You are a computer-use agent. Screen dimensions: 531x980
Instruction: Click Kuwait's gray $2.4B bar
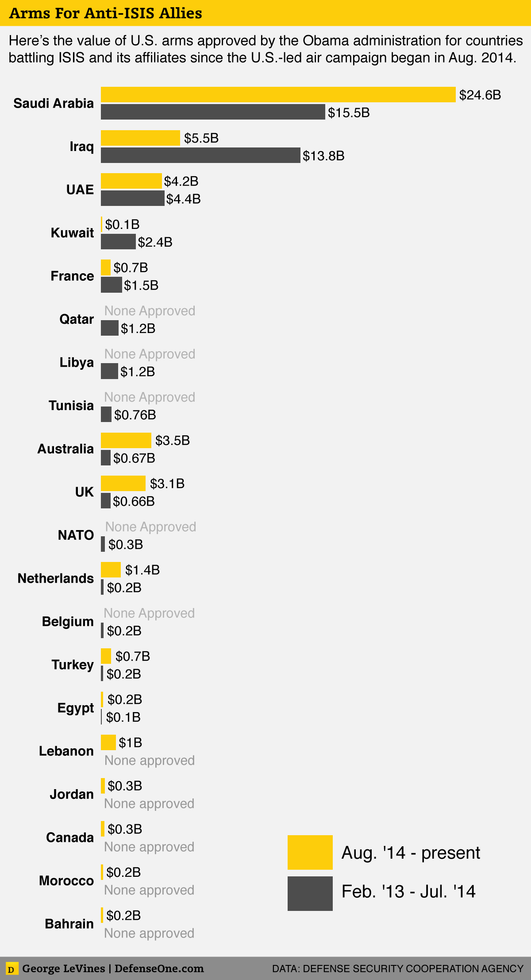(118, 242)
